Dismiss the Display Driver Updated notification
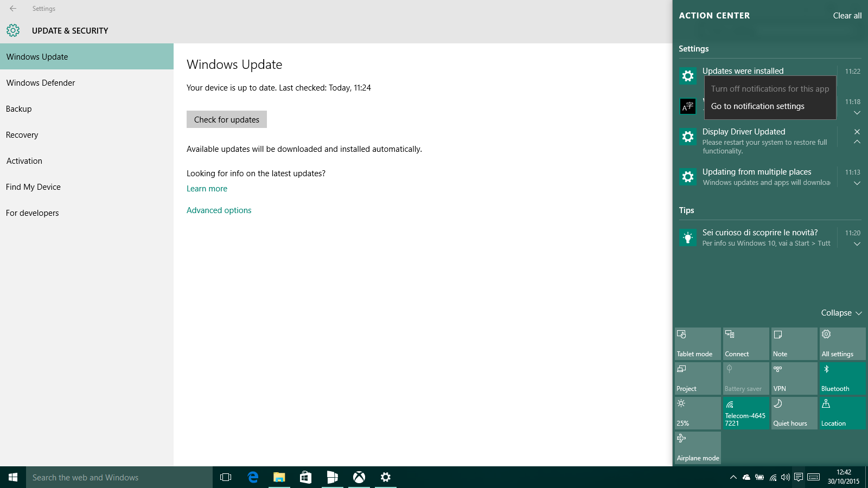This screenshot has height=488, width=868. click(x=857, y=132)
